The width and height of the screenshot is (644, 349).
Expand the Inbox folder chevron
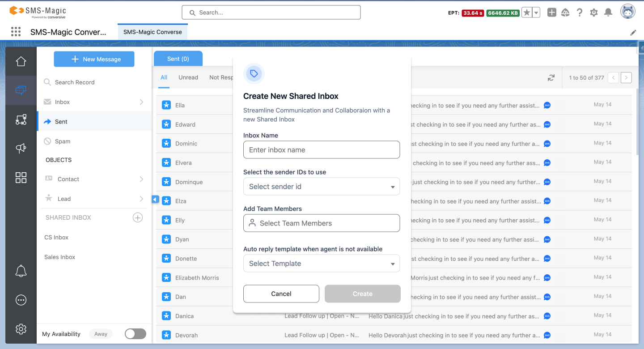(x=141, y=102)
